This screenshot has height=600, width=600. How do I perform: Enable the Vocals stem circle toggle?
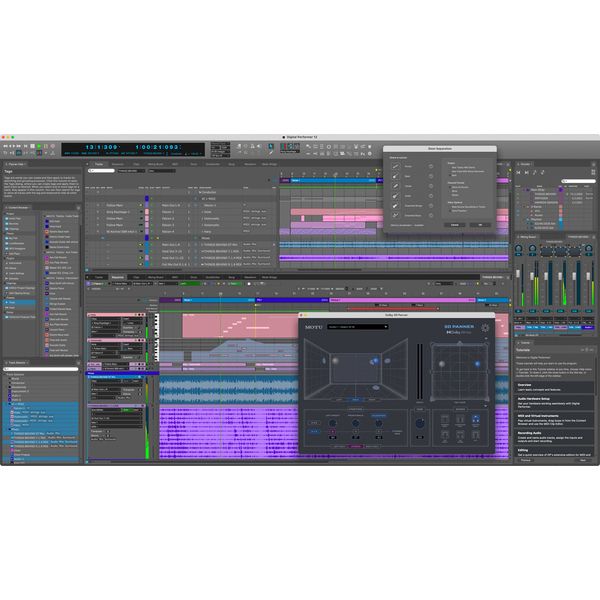431,166
